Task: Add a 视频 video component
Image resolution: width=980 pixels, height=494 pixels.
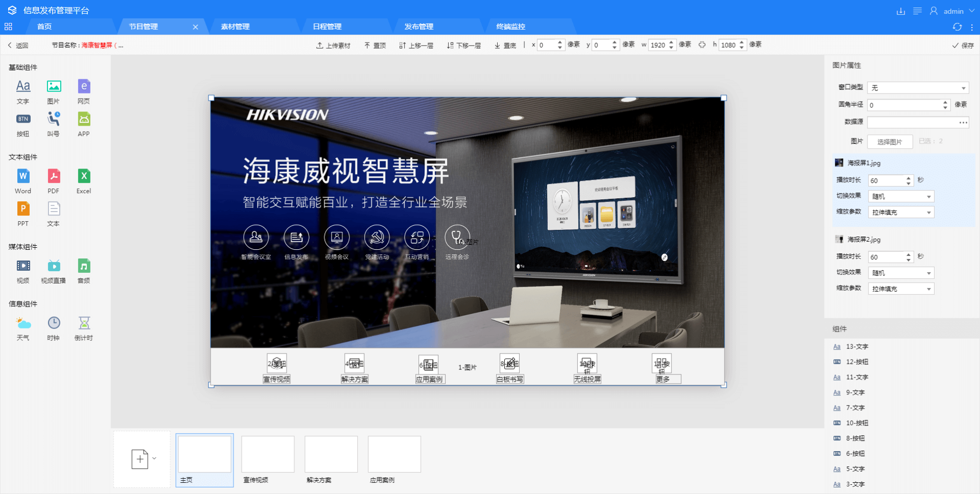Action: tap(23, 271)
